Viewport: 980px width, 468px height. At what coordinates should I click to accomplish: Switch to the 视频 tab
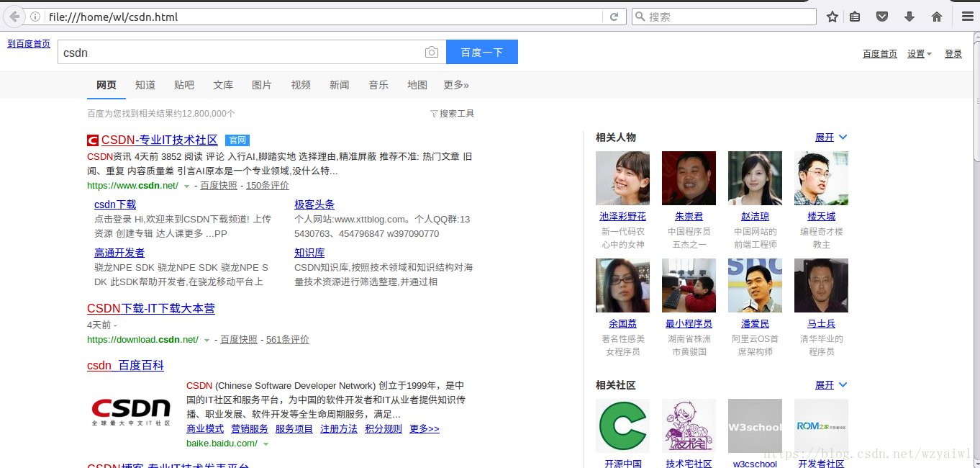pos(301,85)
